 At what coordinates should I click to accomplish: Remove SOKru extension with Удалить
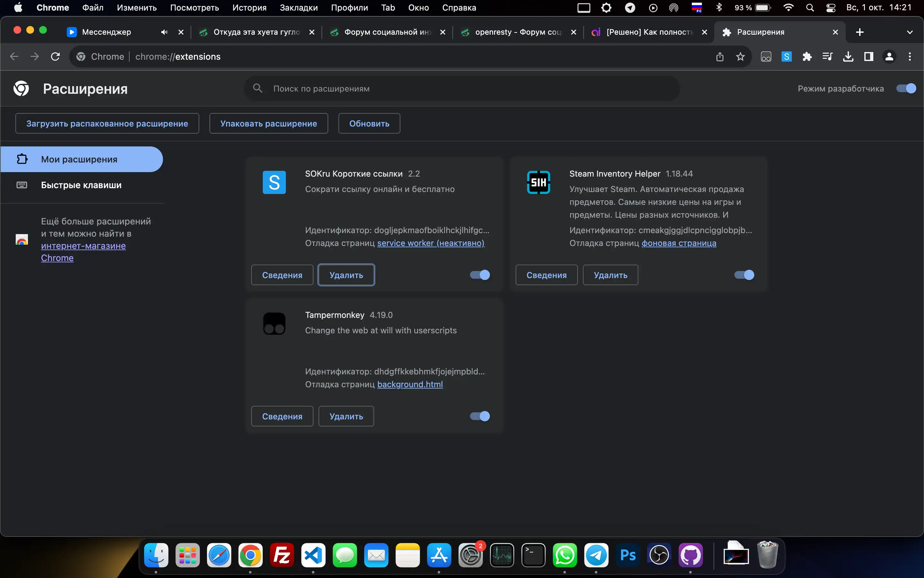pyautogui.click(x=346, y=275)
